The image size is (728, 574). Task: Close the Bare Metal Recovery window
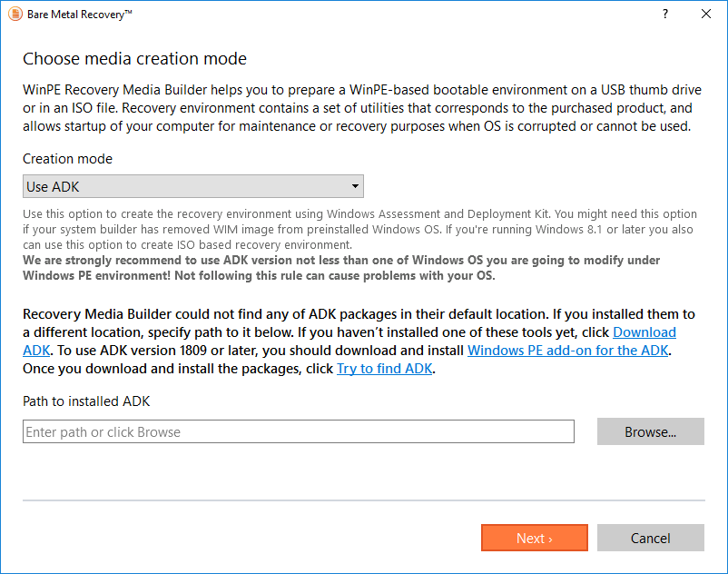706,15
